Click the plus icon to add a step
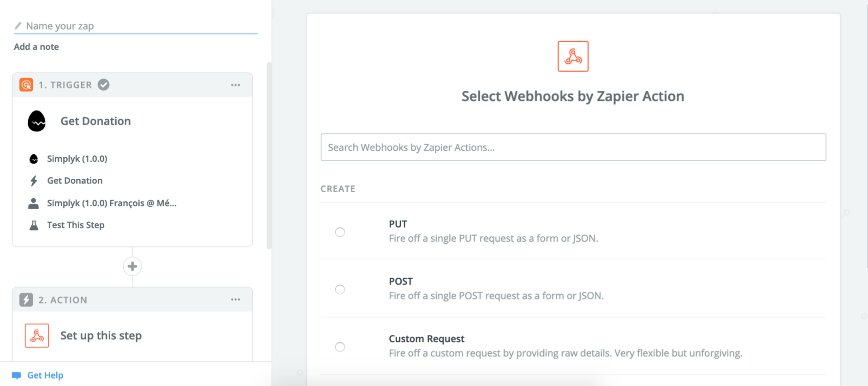Viewport: 868px width, 386px height. (132, 266)
